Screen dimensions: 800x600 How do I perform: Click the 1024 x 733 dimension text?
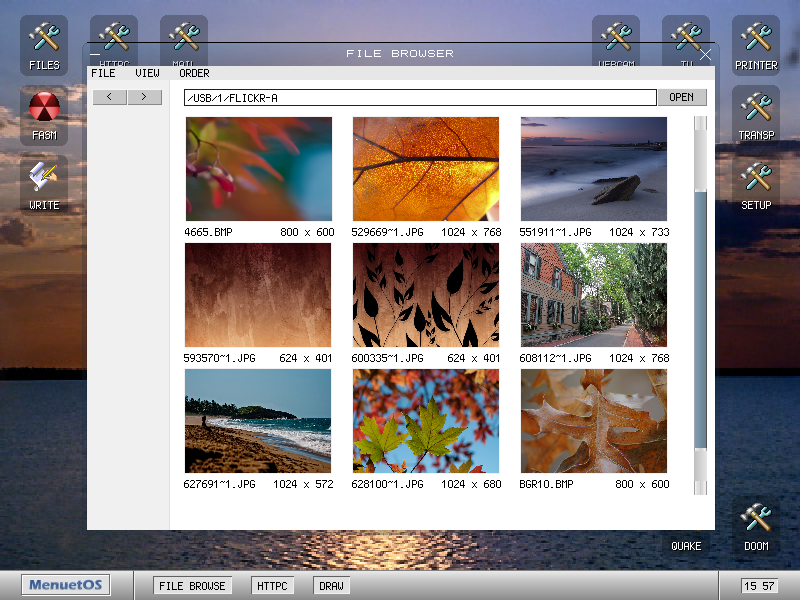point(639,232)
